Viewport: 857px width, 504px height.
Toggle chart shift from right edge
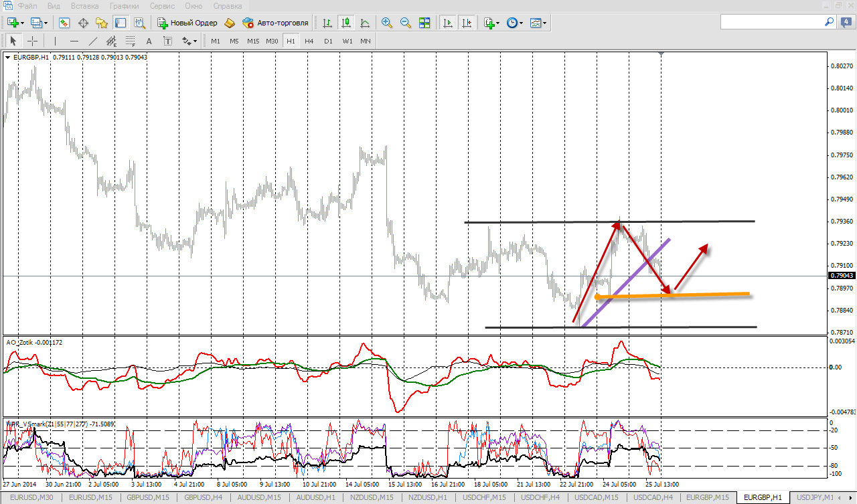(x=467, y=23)
